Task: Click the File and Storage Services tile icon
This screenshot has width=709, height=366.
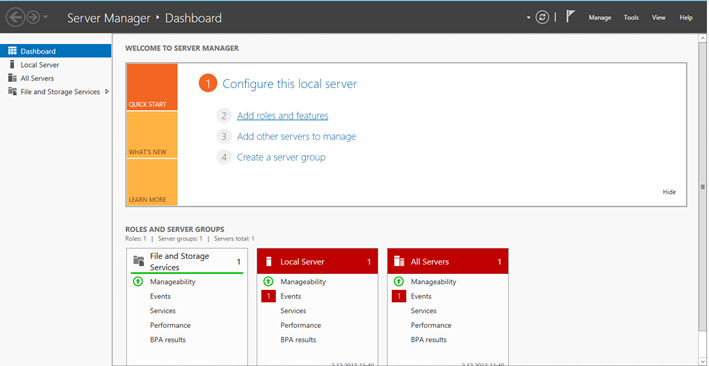Action: 139,261
